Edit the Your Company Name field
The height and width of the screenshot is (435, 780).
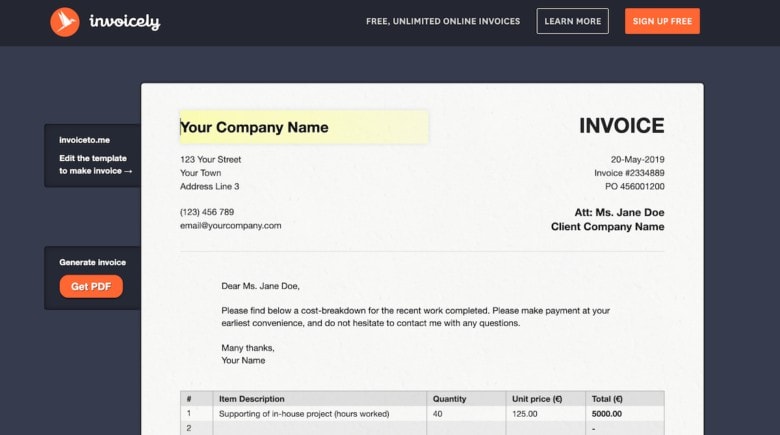point(303,127)
